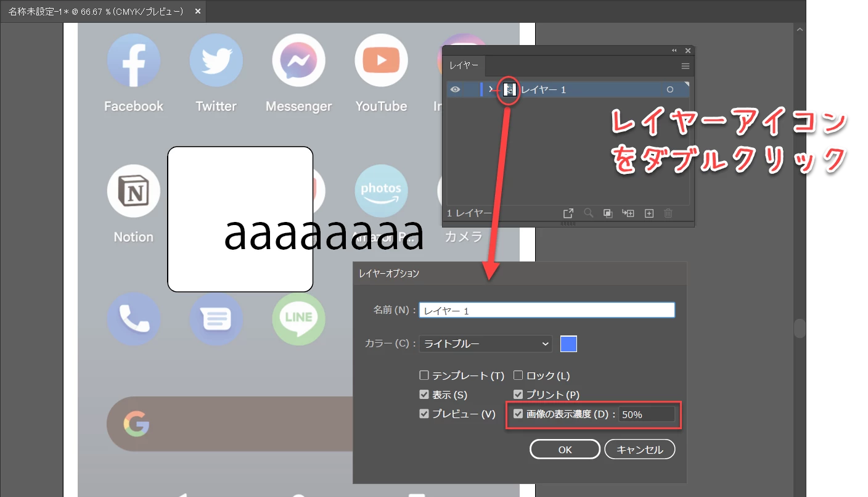Click the Notion app icon on canvas
The image size is (868, 497).
coord(134,191)
